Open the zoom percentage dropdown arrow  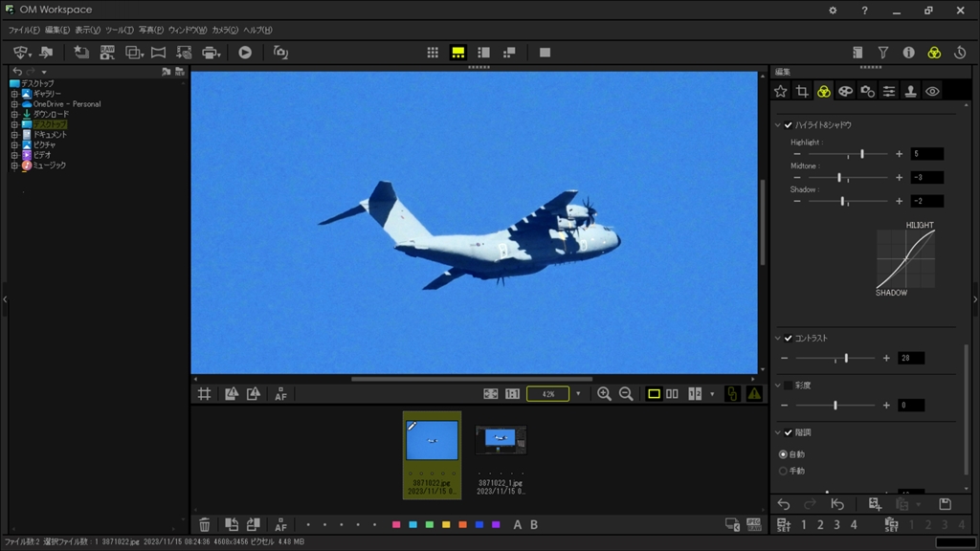point(578,394)
